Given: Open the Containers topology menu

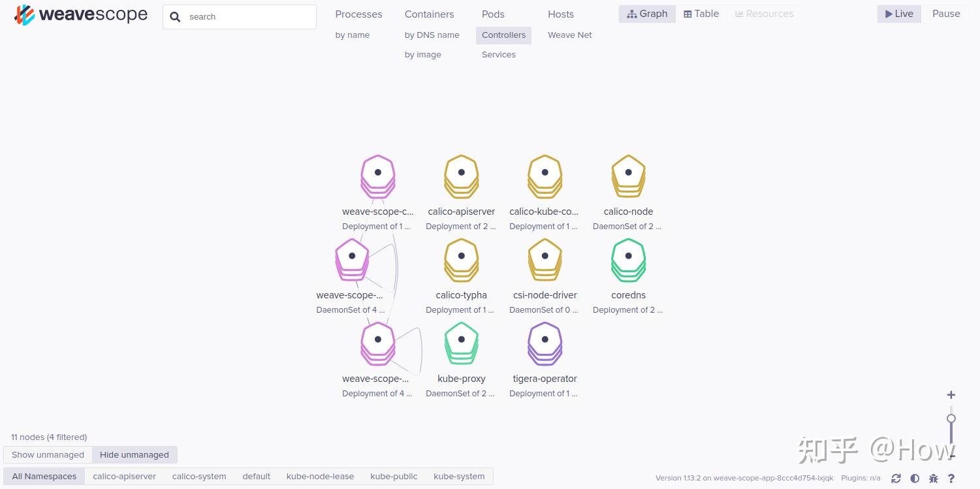Looking at the screenshot, I should (x=429, y=14).
